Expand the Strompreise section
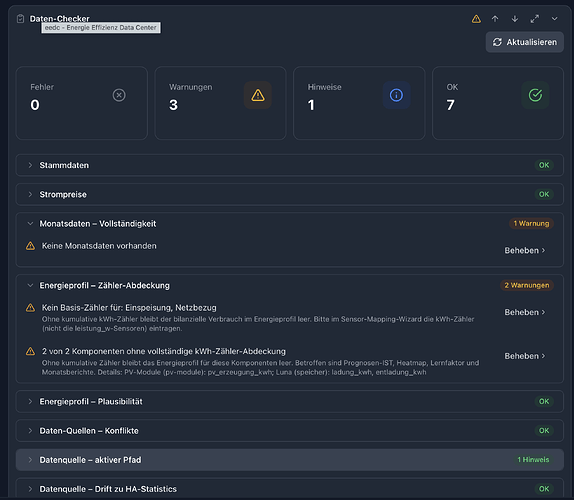Image resolution: width=574 pixels, height=500 pixels. (x=289, y=194)
